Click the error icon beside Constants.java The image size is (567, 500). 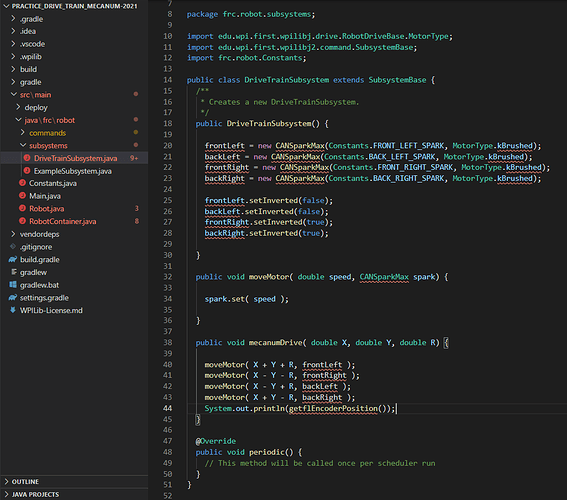click(x=22, y=183)
